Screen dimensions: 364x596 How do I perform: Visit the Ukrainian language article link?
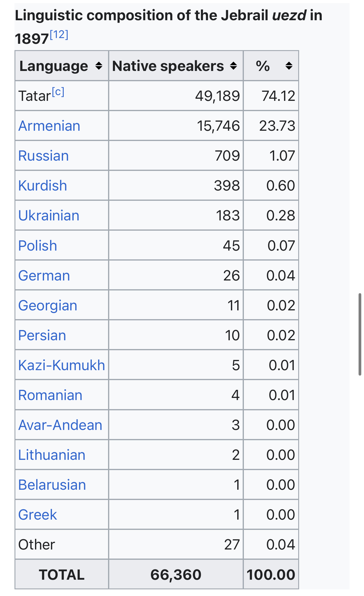[x=49, y=216]
